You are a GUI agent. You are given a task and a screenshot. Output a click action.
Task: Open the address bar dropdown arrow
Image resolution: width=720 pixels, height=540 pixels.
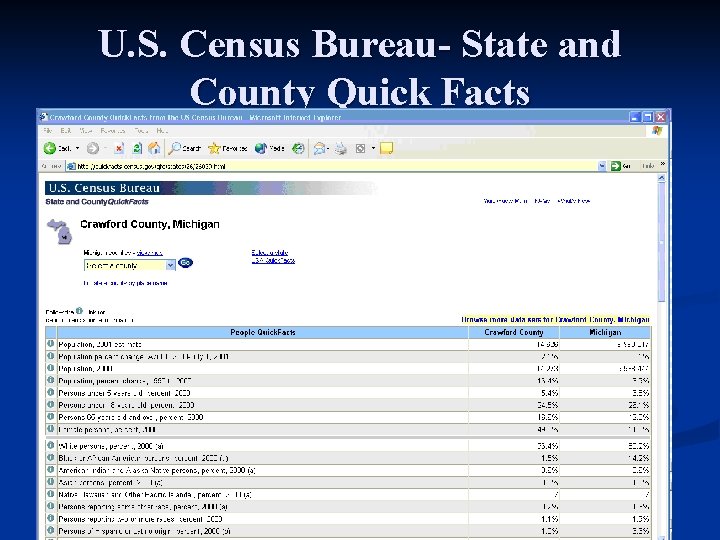[602, 166]
